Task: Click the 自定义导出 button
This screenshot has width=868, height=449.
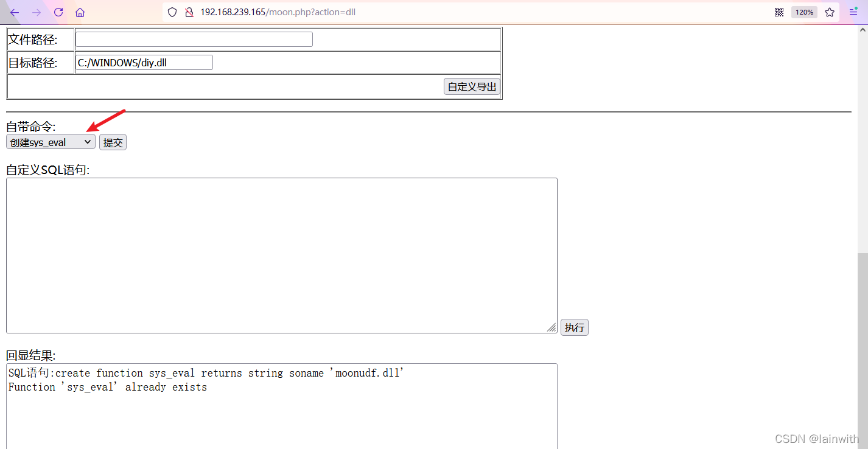Action: click(472, 86)
